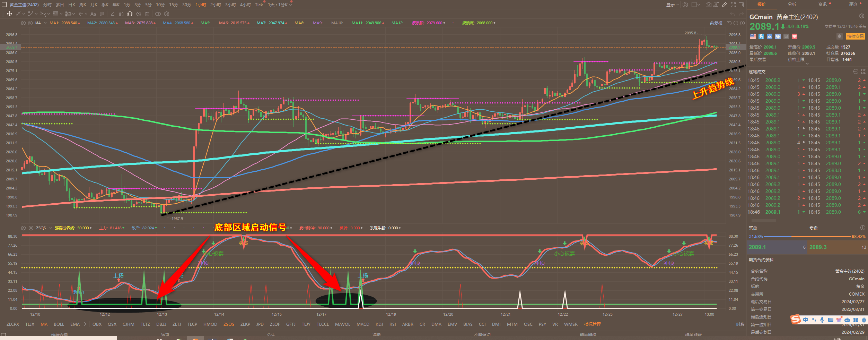
Task: Switch to the 分析 tab
Action: (792, 5)
